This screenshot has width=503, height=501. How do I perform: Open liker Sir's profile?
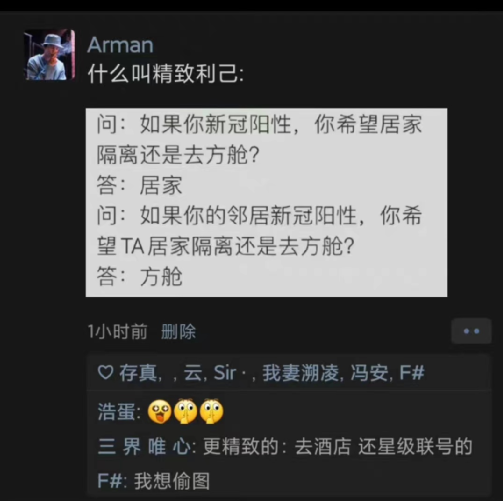pos(225,373)
